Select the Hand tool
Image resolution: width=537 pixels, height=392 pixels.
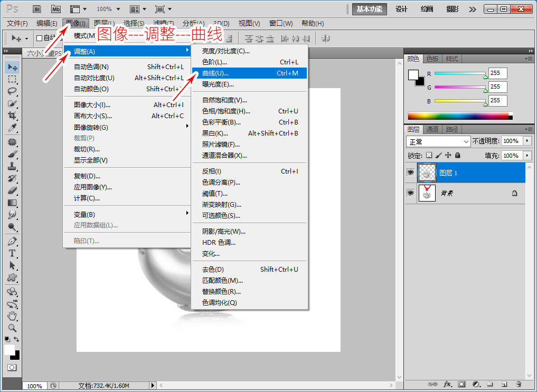point(12,315)
